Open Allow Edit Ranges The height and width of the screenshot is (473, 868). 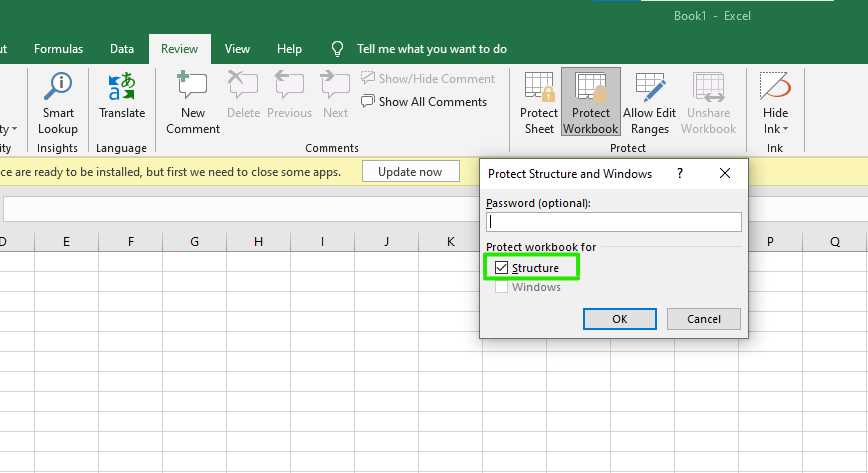point(649,104)
